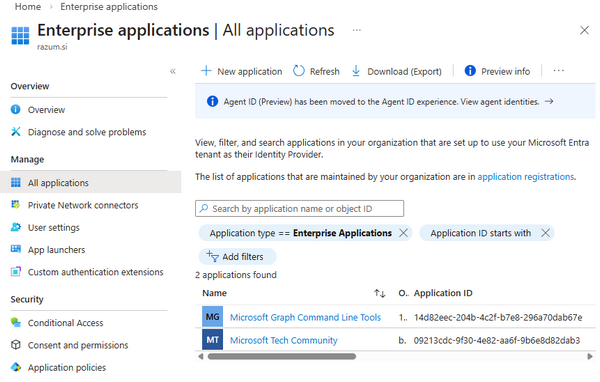The height and width of the screenshot is (382, 600).
Task: Click the Overview info icon in sidebar
Action: click(x=16, y=109)
